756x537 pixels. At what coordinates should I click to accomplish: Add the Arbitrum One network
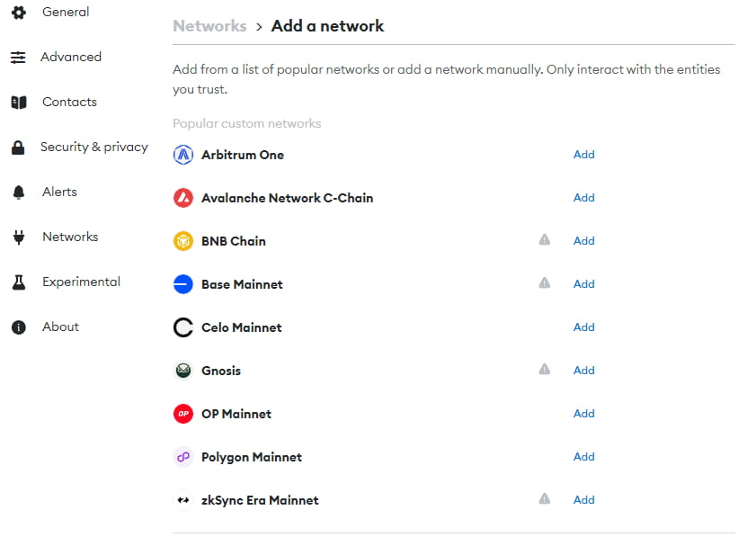click(584, 155)
